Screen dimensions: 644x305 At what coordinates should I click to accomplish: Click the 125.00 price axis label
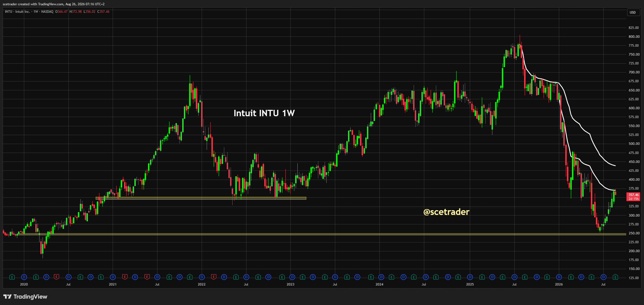point(634,278)
